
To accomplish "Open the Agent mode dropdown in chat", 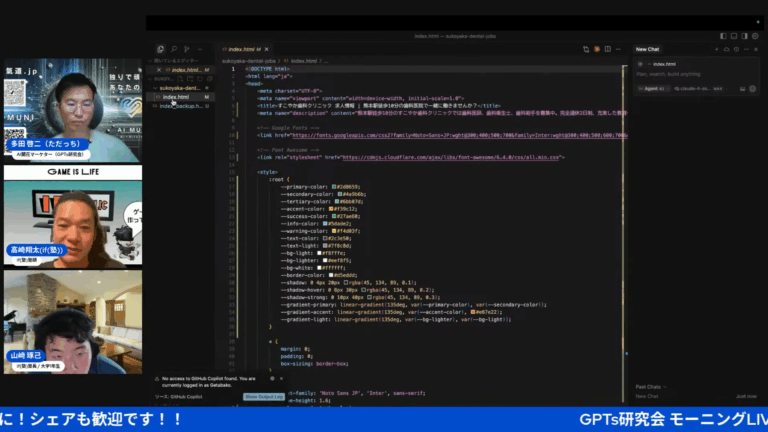I will (x=653, y=89).
